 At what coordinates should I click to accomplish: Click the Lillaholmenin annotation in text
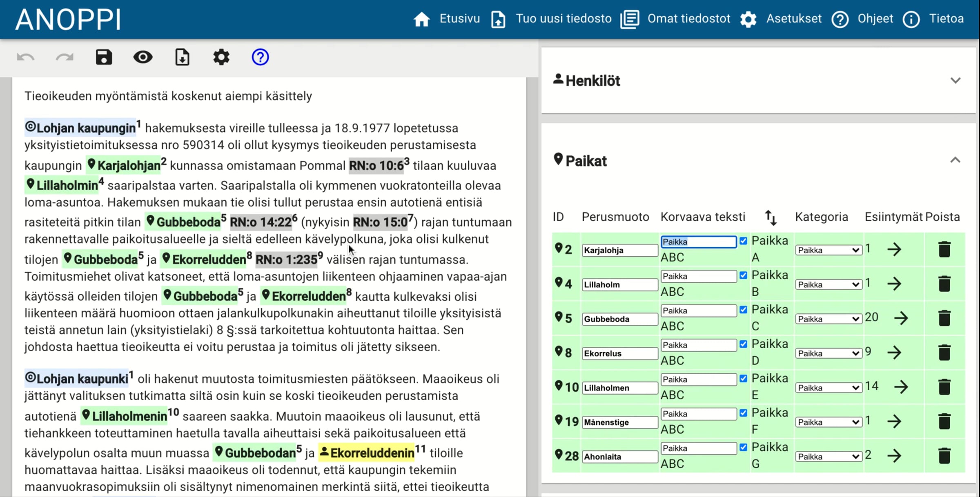click(124, 416)
